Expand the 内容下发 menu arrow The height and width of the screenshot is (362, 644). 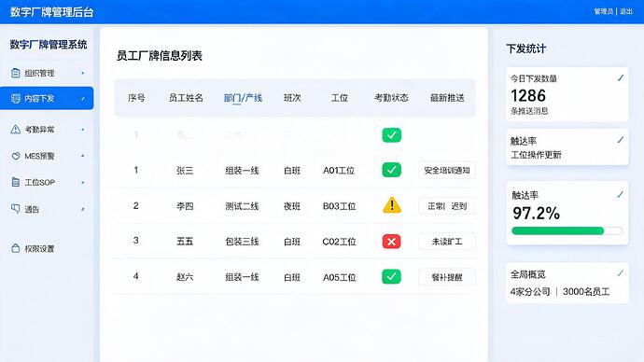82,99
